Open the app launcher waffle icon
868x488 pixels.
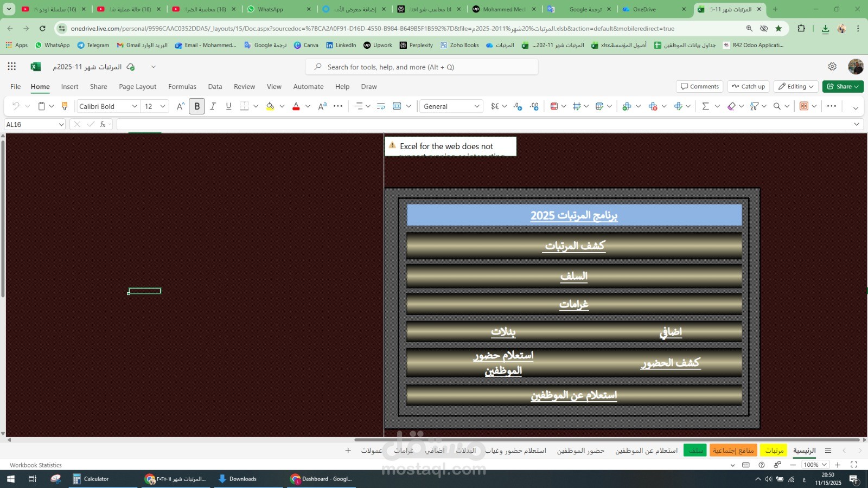click(x=12, y=67)
